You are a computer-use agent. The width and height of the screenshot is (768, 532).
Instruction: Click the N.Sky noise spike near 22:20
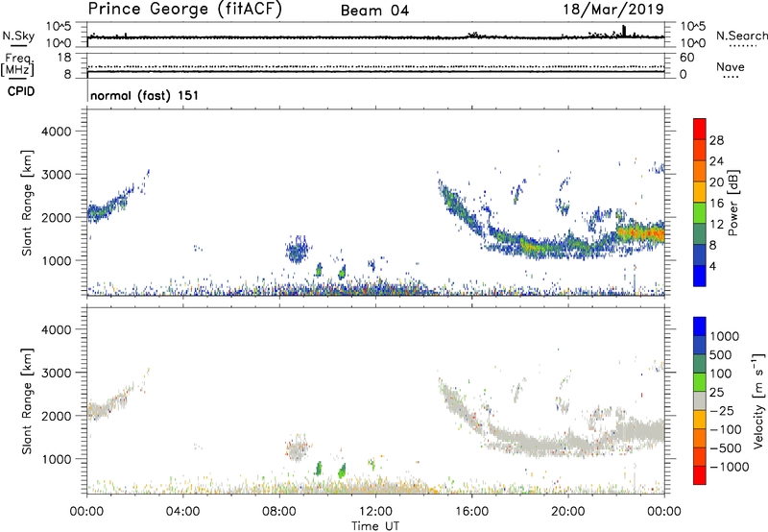pos(623,31)
